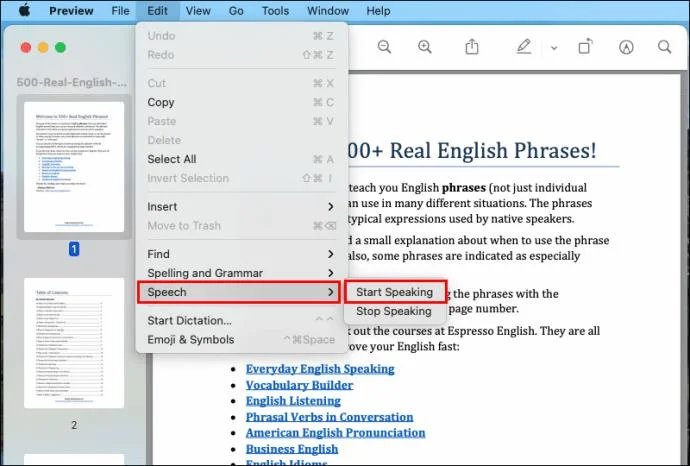Open the Window menu
Screen dimensions: 690x466
328,11
